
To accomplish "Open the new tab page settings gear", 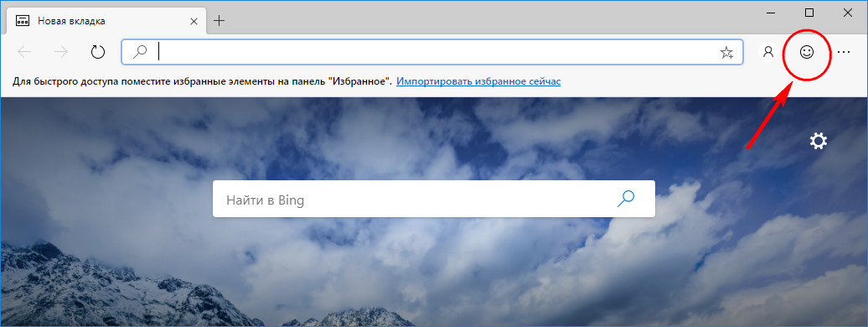I will [819, 142].
